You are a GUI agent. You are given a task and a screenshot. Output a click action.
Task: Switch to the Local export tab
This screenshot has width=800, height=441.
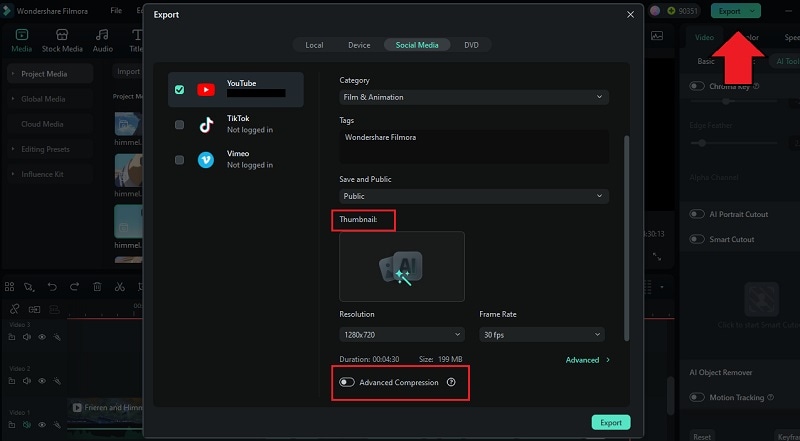pyautogui.click(x=314, y=45)
